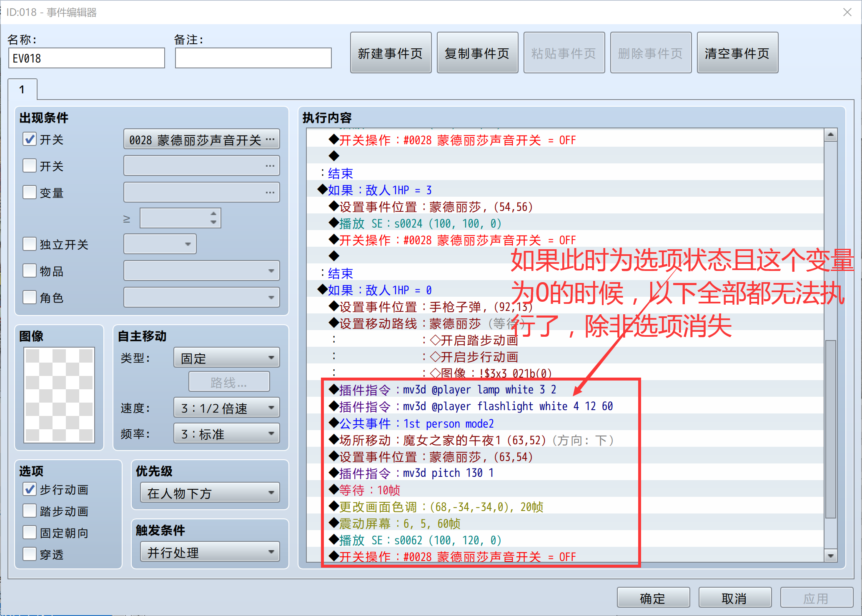The width and height of the screenshot is (862, 616).
Task: Select the 公共事件：1st person mode2 line
Action: [x=565, y=423]
